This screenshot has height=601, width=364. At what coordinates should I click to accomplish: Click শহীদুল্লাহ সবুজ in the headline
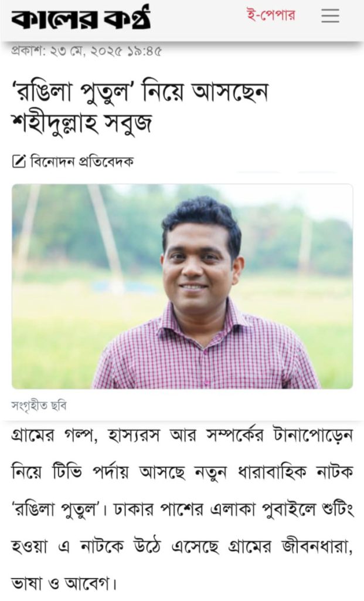click(x=81, y=123)
